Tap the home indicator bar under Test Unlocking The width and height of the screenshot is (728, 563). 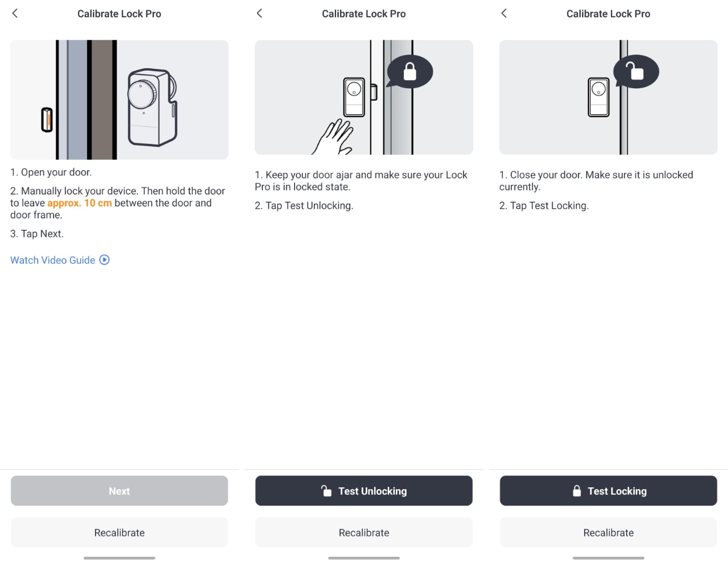coord(364,558)
